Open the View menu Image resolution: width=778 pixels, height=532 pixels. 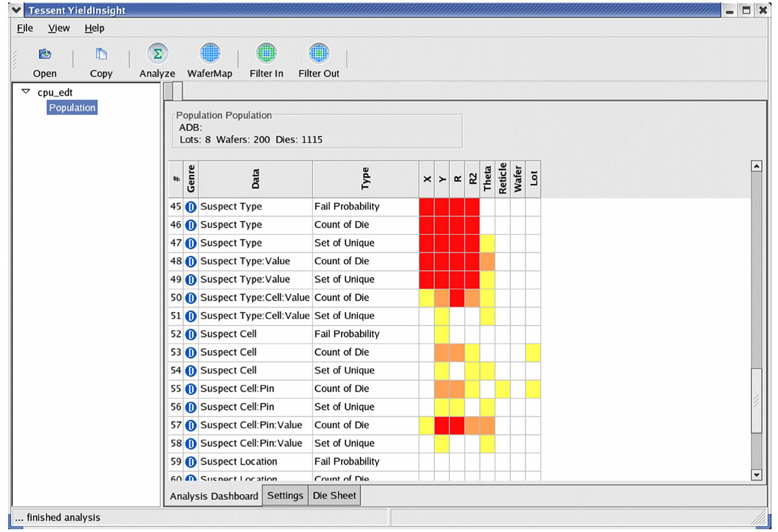coord(59,28)
